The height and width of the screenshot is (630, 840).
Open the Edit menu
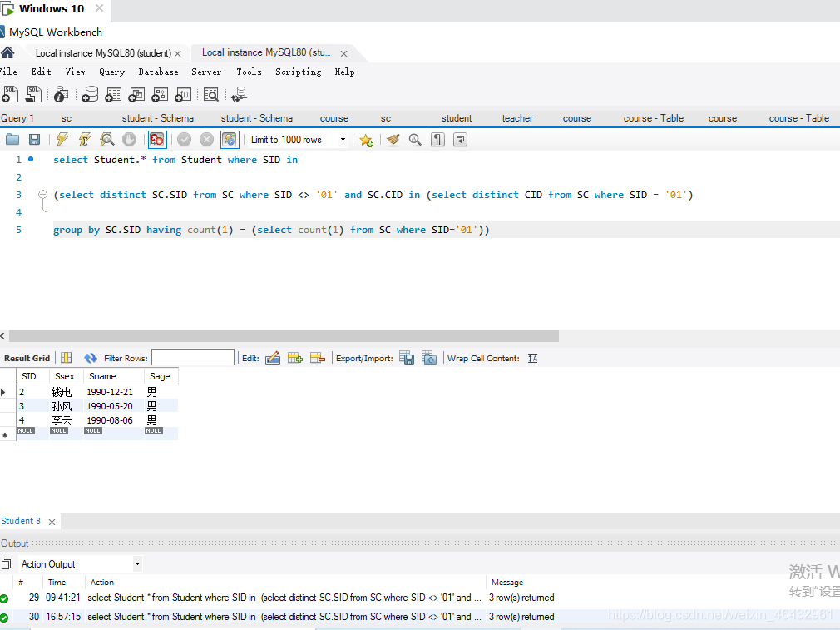tap(42, 72)
